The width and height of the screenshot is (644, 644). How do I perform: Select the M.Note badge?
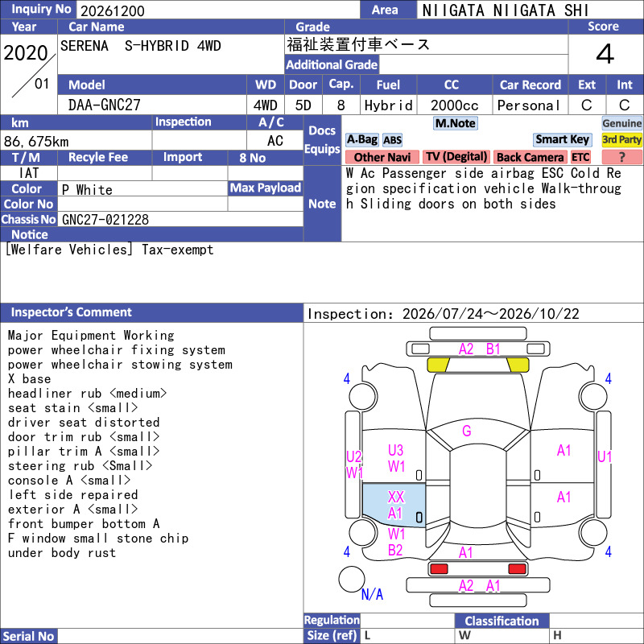tap(456, 123)
